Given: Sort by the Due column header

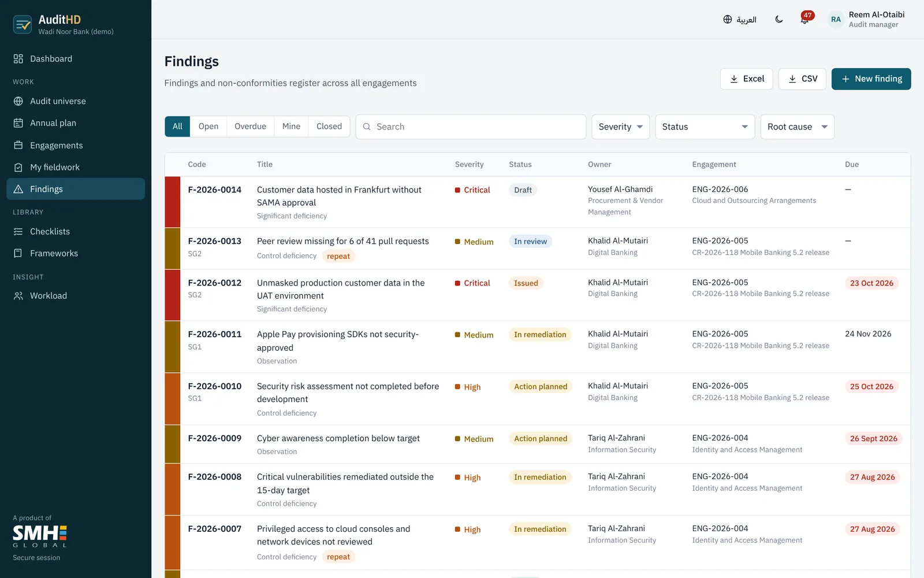Looking at the screenshot, I should pyautogui.click(x=852, y=165).
